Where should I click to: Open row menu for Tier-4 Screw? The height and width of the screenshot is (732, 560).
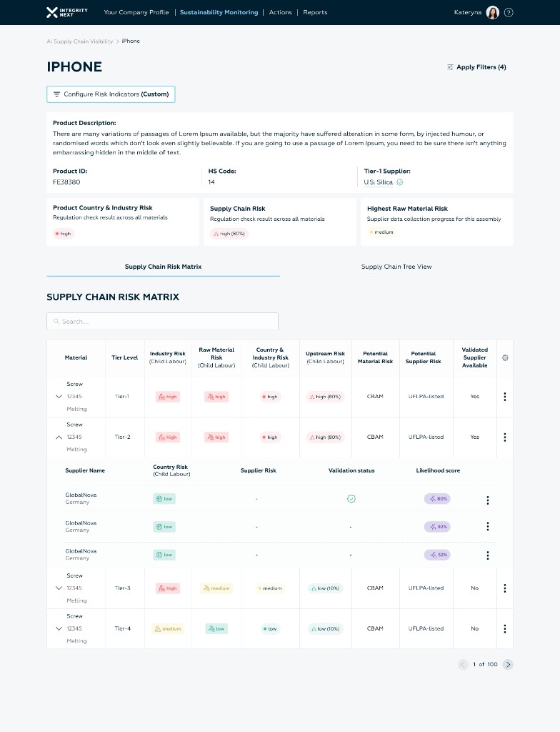(x=504, y=629)
